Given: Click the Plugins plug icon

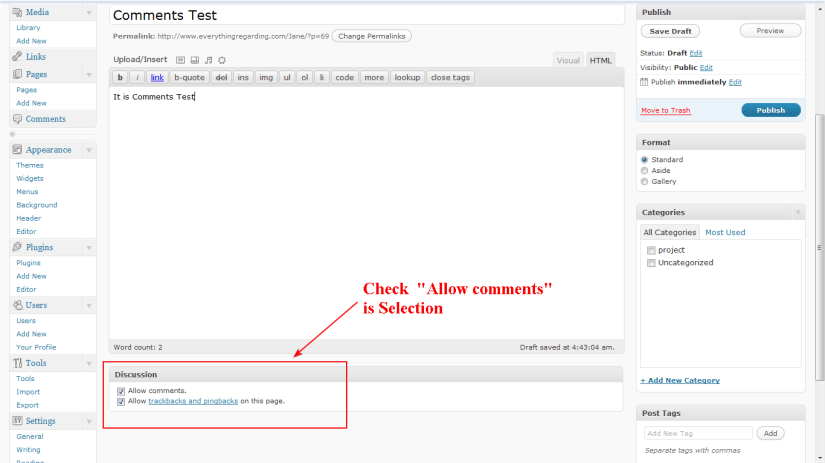Looking at the screenshot, I should click(x=17, y=247).
